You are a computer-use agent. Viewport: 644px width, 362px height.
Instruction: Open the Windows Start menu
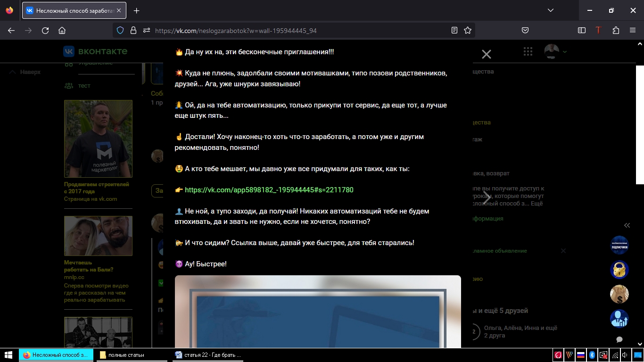(x=8, y=355)
